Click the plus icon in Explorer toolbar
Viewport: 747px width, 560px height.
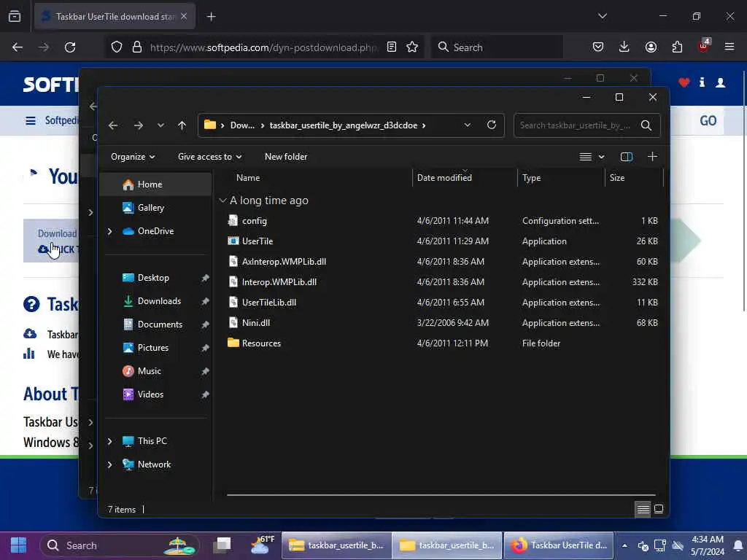pos(652,156)
